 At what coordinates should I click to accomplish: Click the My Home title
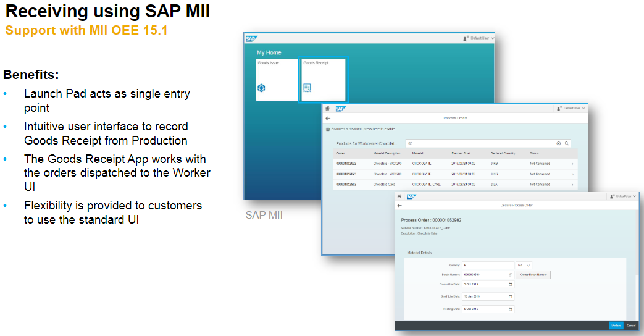269,52
